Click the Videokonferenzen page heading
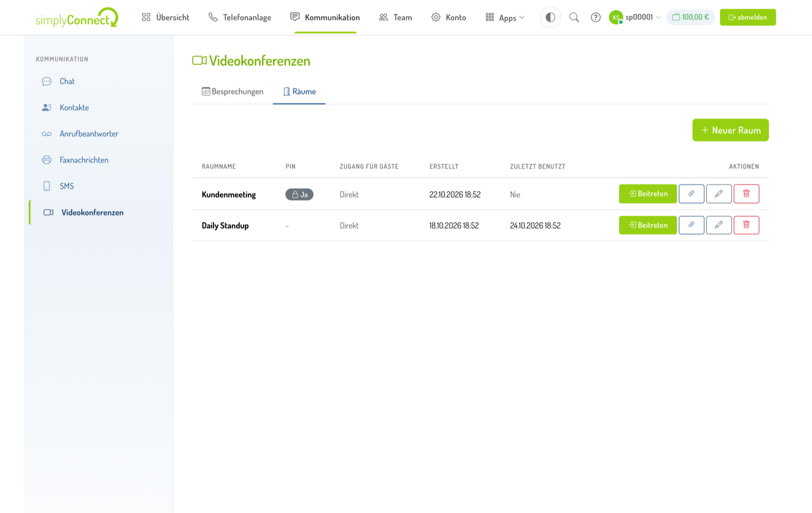 [251, 61]
